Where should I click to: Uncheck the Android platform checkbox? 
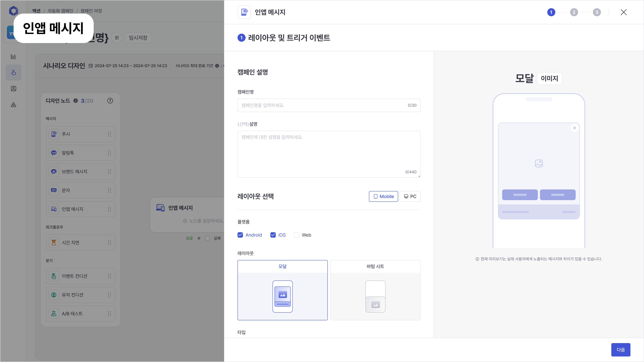240,235
